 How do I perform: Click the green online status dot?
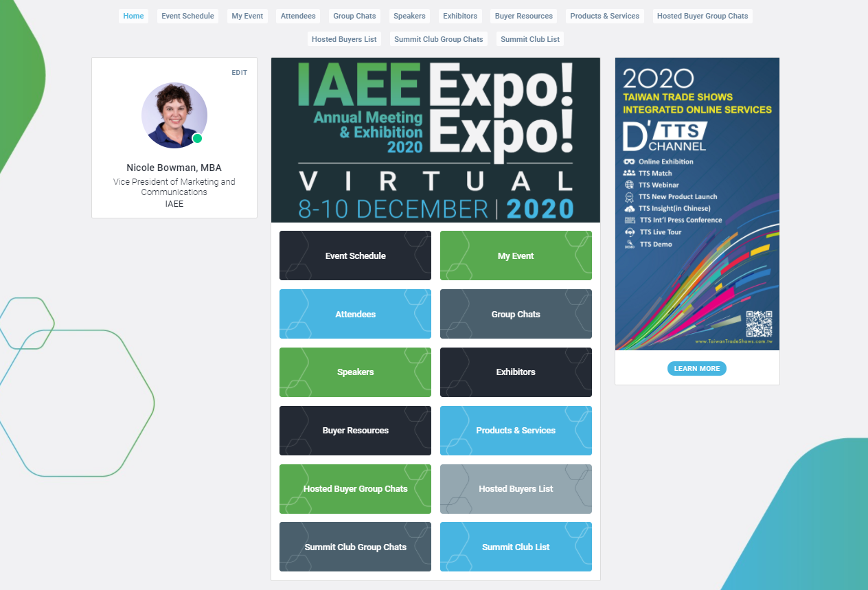[x=197, y=139]
